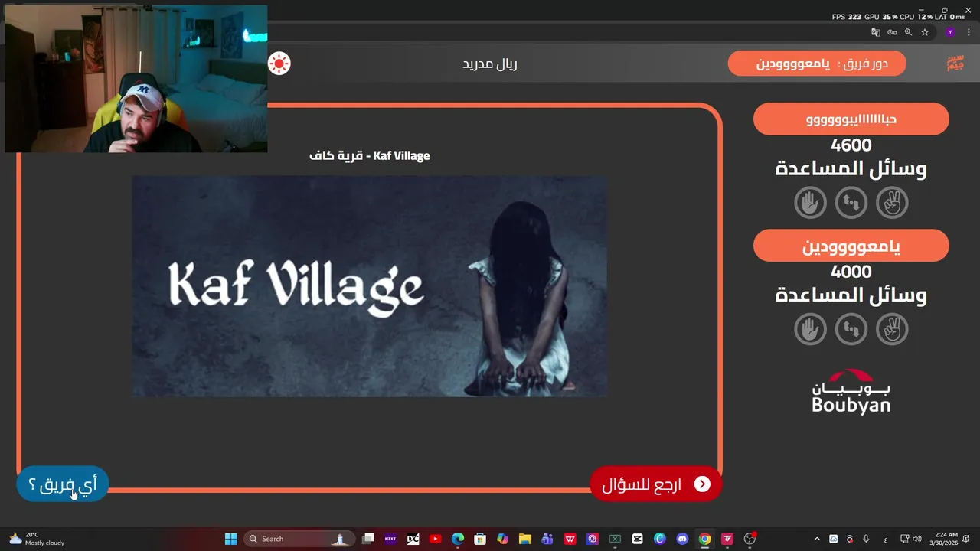Open the cloud sync tray icon
Viewport: 980px width, 551px height.
[834, 539]
